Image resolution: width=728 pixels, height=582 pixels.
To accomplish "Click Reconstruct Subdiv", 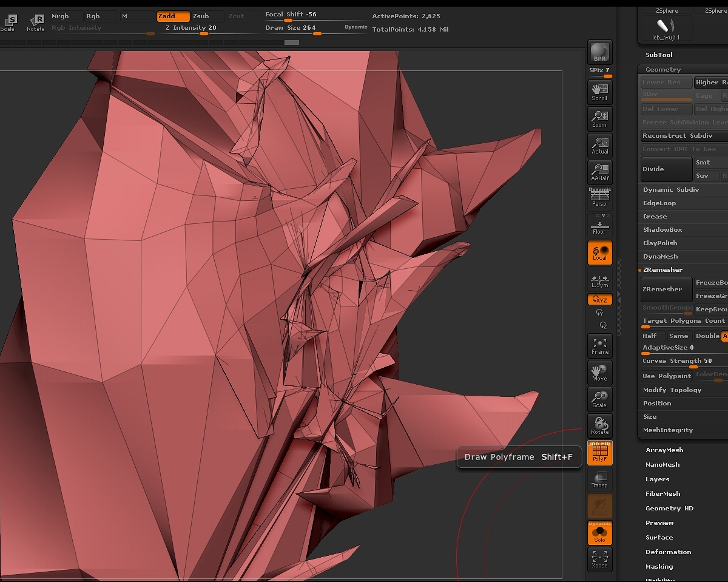I will point(684,136).
